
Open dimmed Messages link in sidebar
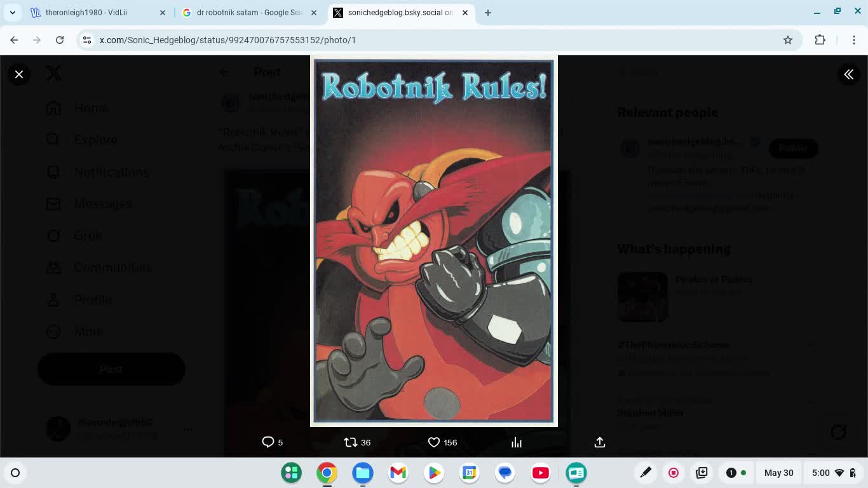coord(90,204)
